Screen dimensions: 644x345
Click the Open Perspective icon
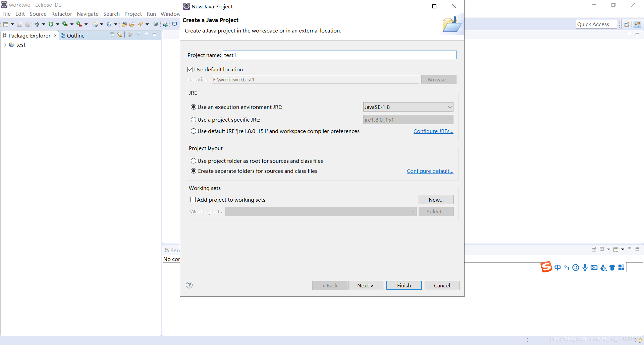tap(627, 24)
